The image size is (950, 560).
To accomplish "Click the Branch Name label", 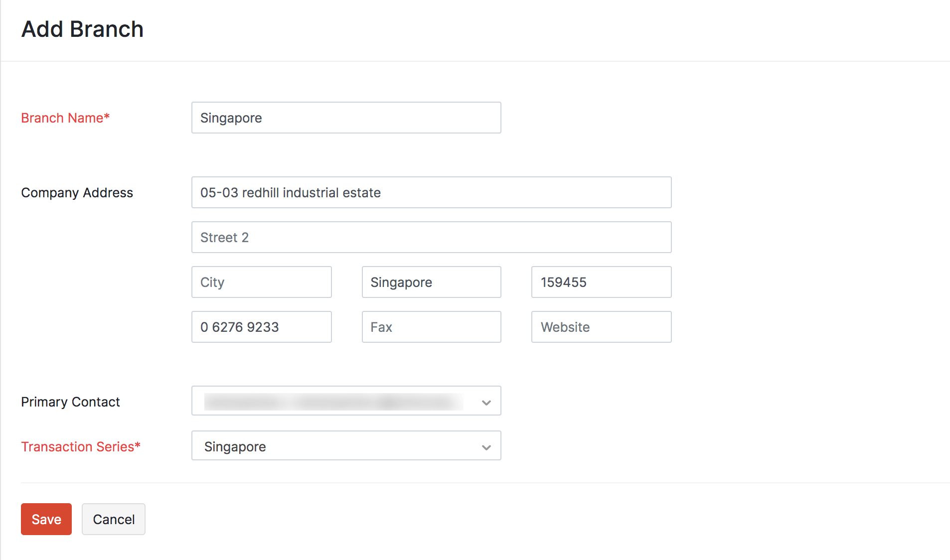I will tap(65, 118).
